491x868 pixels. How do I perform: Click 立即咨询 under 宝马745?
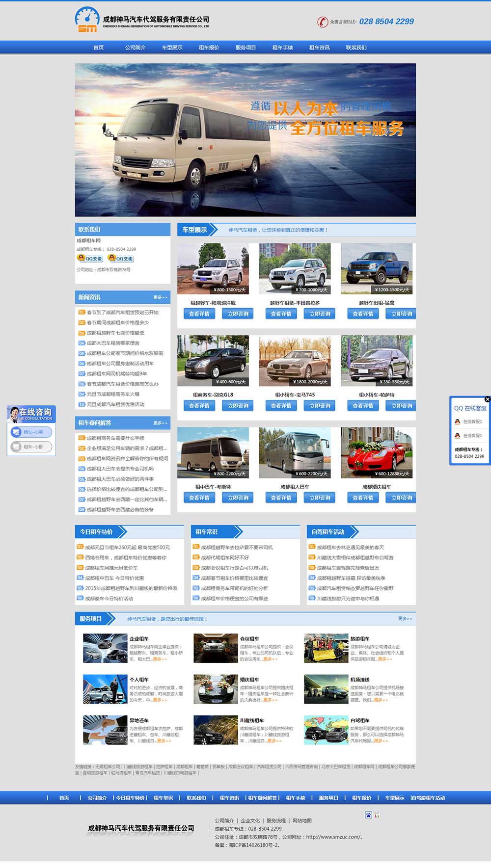click(320, 406)
